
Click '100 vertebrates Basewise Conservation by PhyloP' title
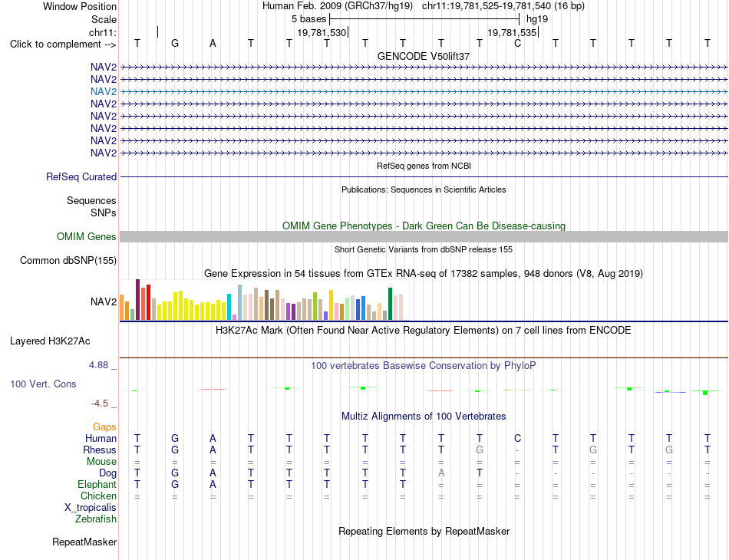[424, 366]
